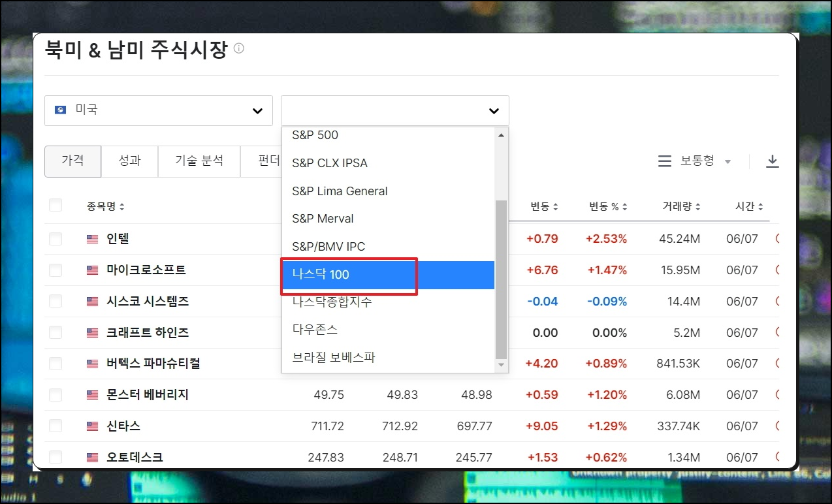Open the 신타스 stock link
This screenshot has width=832, height=504.
123,426
